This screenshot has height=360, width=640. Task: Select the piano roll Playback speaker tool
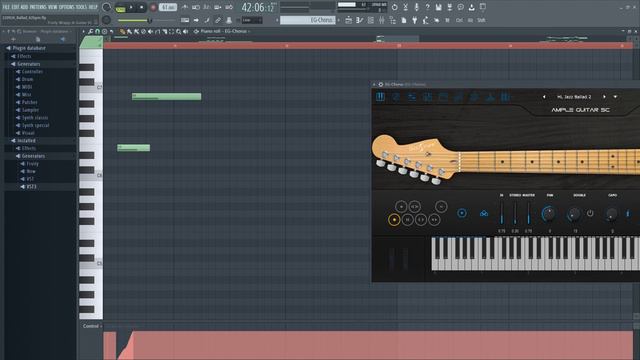[186, 31]
